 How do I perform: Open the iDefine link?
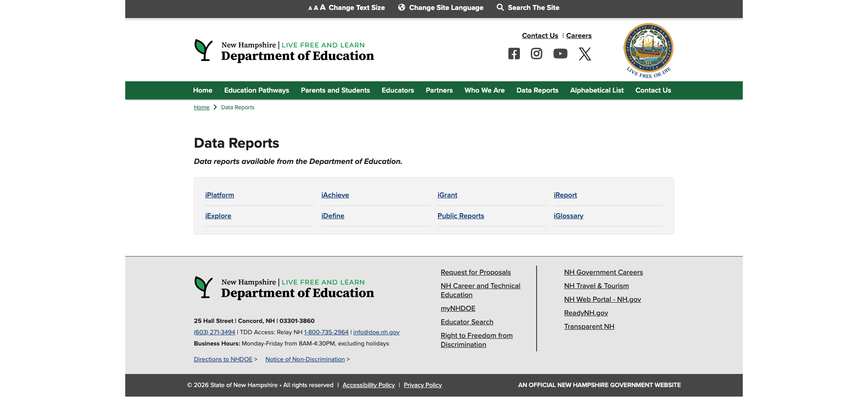[333, 216]
